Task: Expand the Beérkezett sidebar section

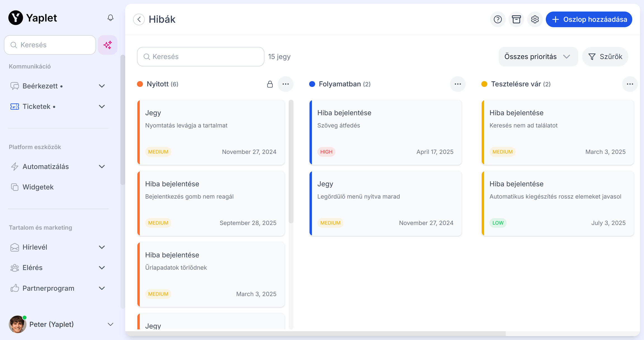Action: coord(102,86)
